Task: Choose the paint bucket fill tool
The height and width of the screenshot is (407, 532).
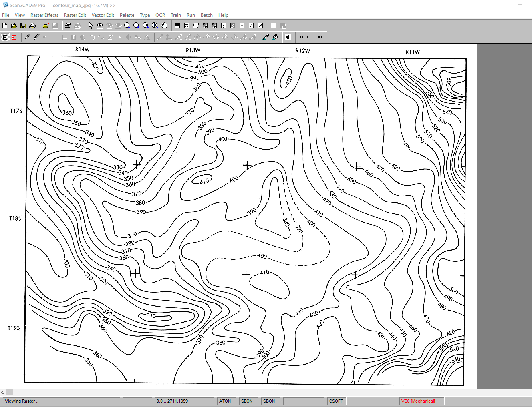Action: (275, 37)
